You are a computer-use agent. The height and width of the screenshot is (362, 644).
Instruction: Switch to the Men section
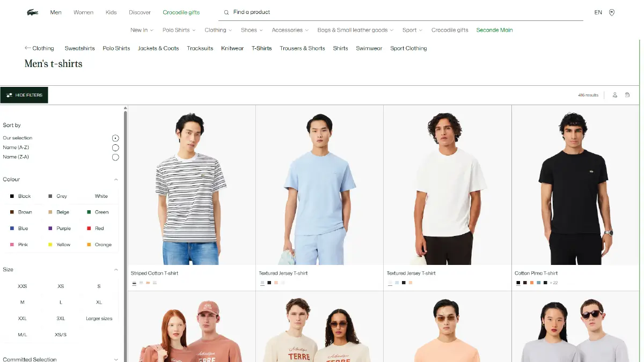pos(56,12)
